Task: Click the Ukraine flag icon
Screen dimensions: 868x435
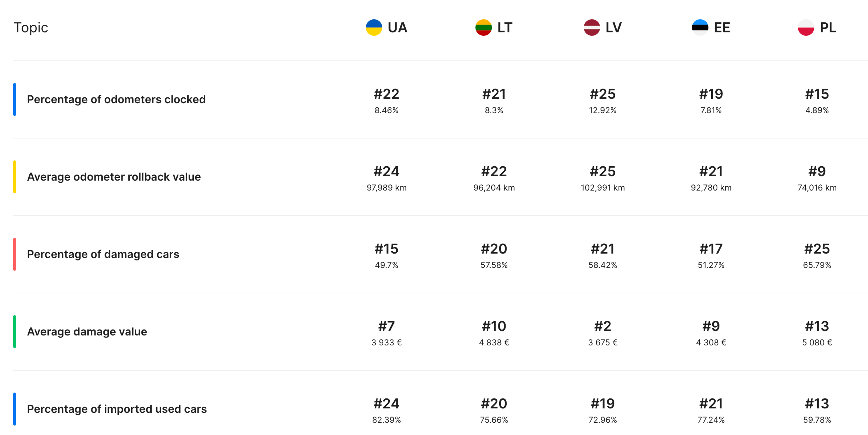Action: (374, 27)
